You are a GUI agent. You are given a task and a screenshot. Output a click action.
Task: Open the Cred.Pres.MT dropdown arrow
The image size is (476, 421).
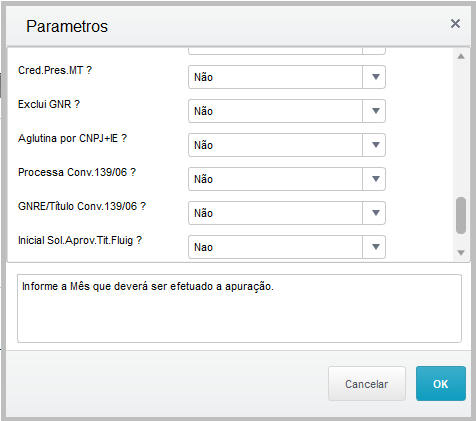pos(374,77)
